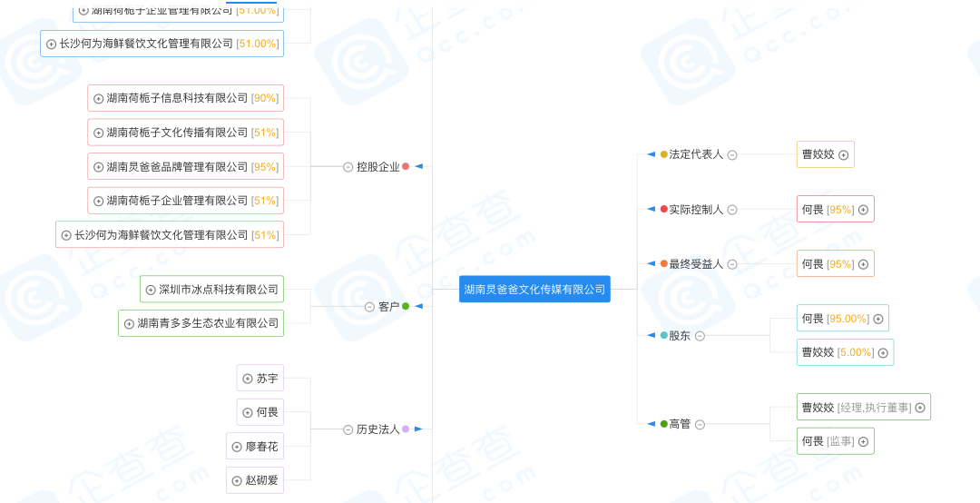This screenshot has height=503, width=980.
Task: Click the 最终受益人 category label
Action: tap(696, 264)
